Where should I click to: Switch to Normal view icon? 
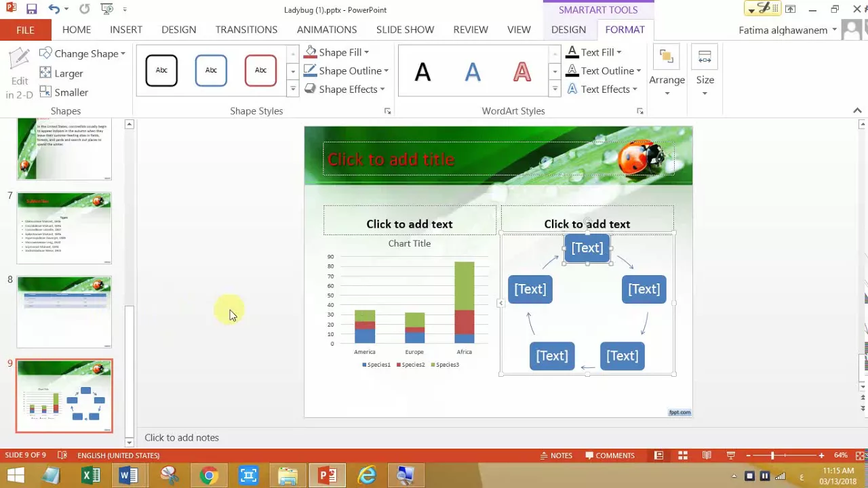click(658, 455)
